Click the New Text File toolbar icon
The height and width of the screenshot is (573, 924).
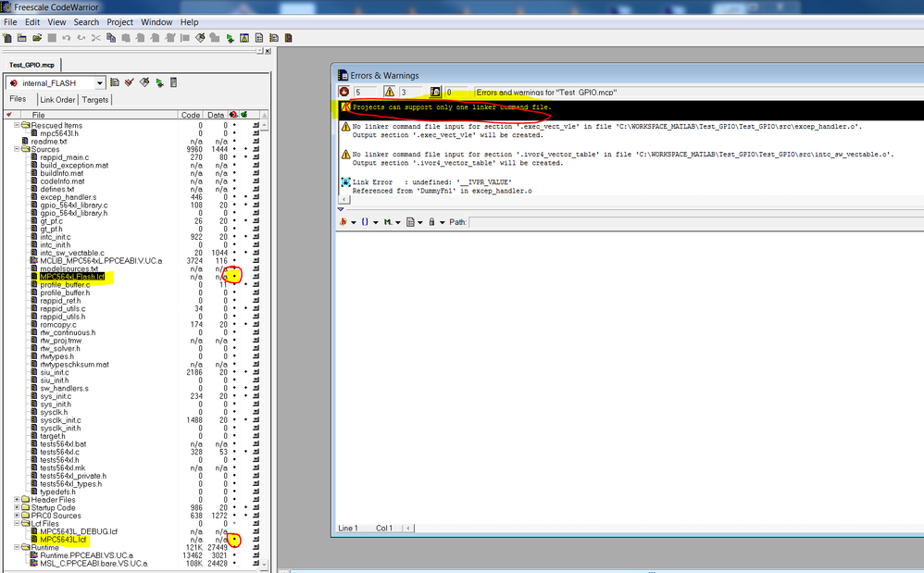(7, 38)
